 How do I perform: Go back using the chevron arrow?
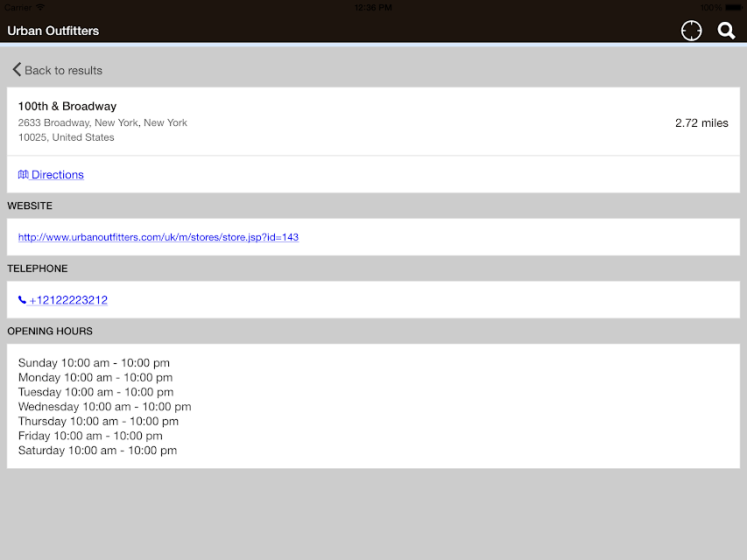click(17, 69)
